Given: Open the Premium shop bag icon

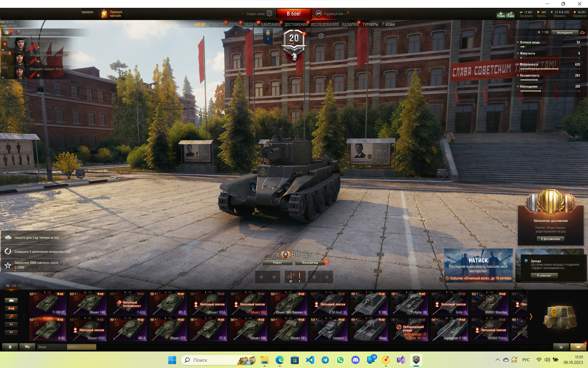Looking at the screenshot, I should point(104,14).
